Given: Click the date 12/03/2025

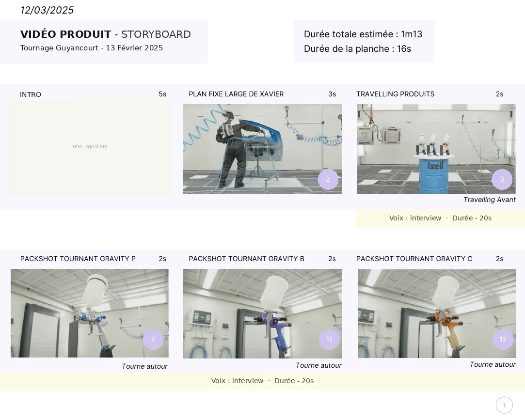Looking at the screenshot, I should point(47,10).
